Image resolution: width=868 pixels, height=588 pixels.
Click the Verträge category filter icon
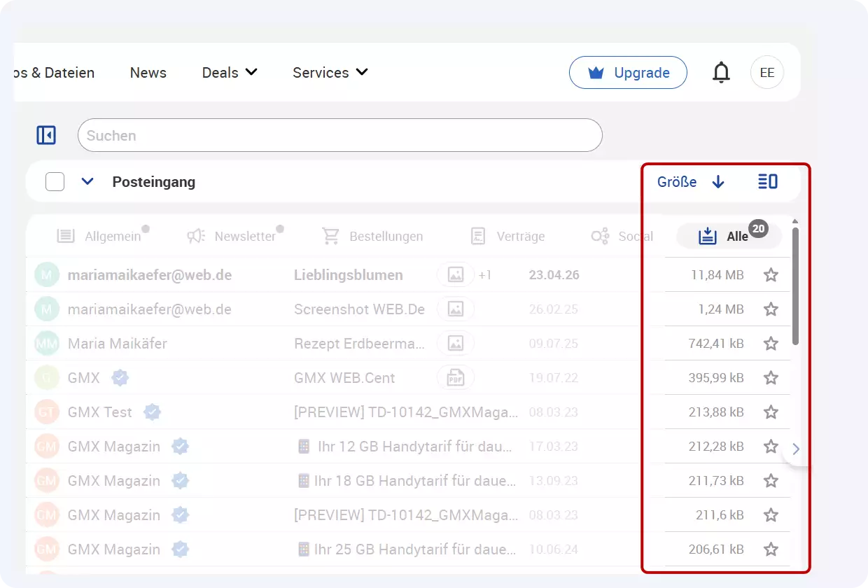478,236
